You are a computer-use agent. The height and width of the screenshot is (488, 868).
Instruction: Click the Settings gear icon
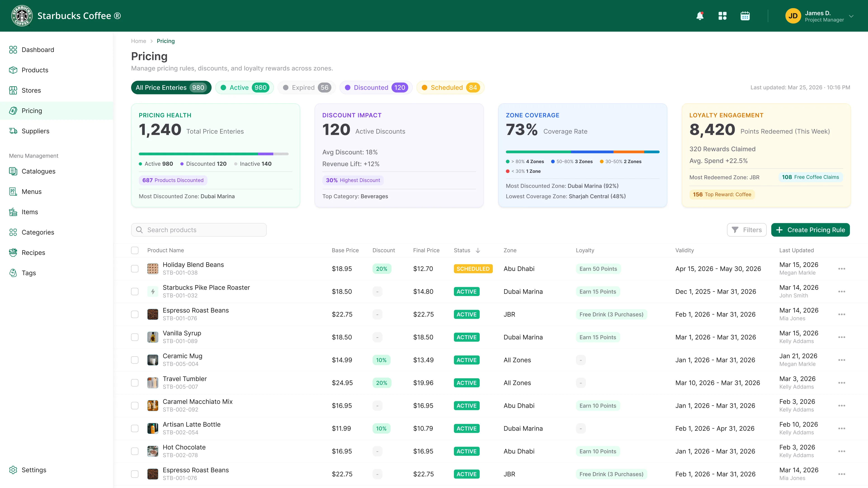pyautogui.click(x=13, y=470)
